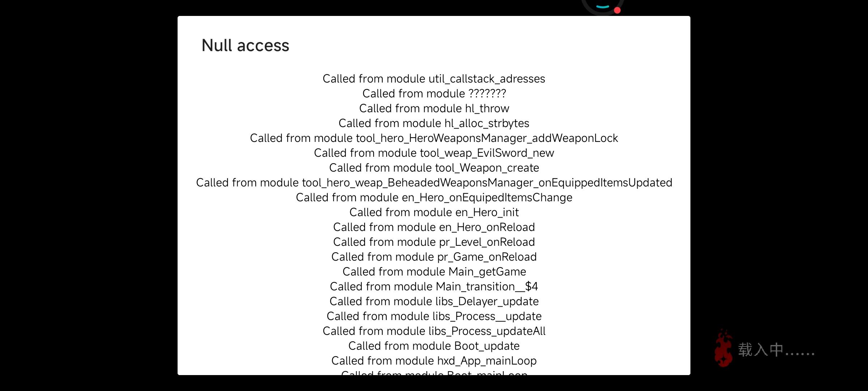Image resolution: width=868 pixels, height=391 pixels.
Task: Click the BeheadedWeaponsManager_onEquippedItemsUpdated line
Action: click(x=434, y=183)
